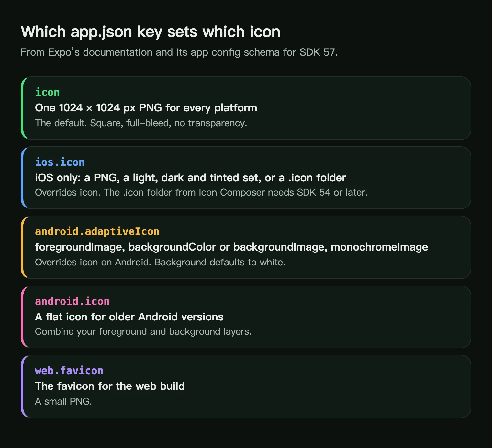Click the heading "Which app.json key sets which icon"
This screenshot has height=448, width=492.
[x=151, y=32]
